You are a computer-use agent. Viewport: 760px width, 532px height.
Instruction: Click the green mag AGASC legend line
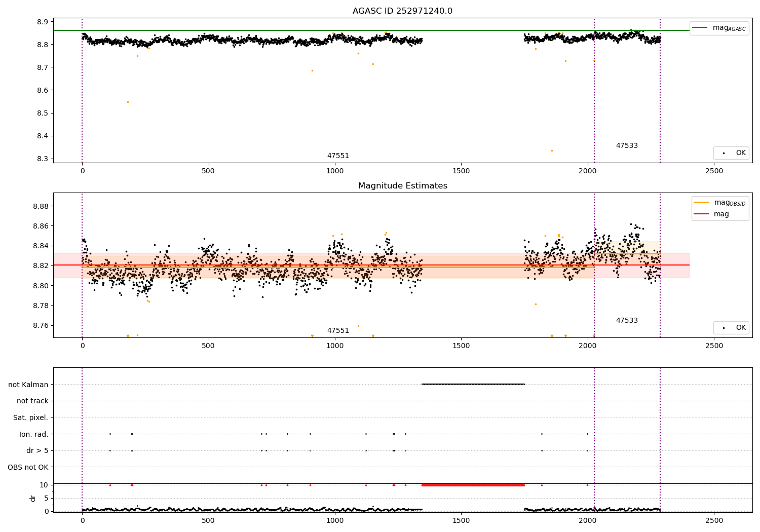[x=701, y=28]
